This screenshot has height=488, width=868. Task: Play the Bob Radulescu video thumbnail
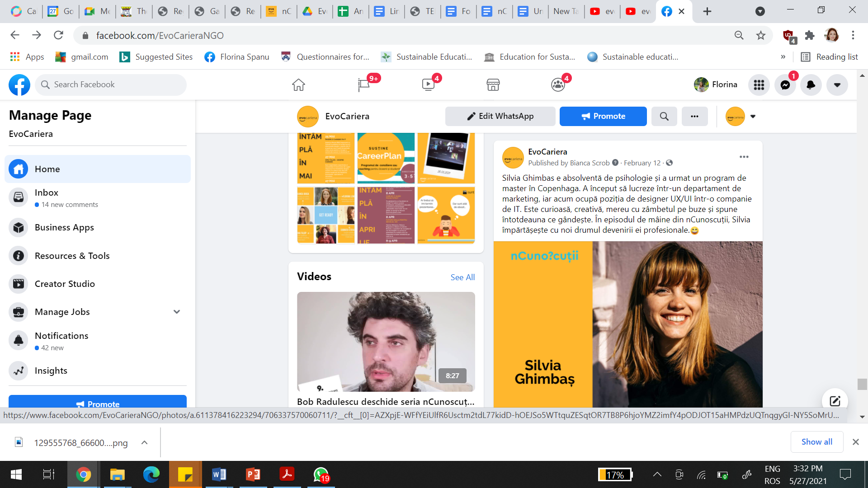point(386,342)
